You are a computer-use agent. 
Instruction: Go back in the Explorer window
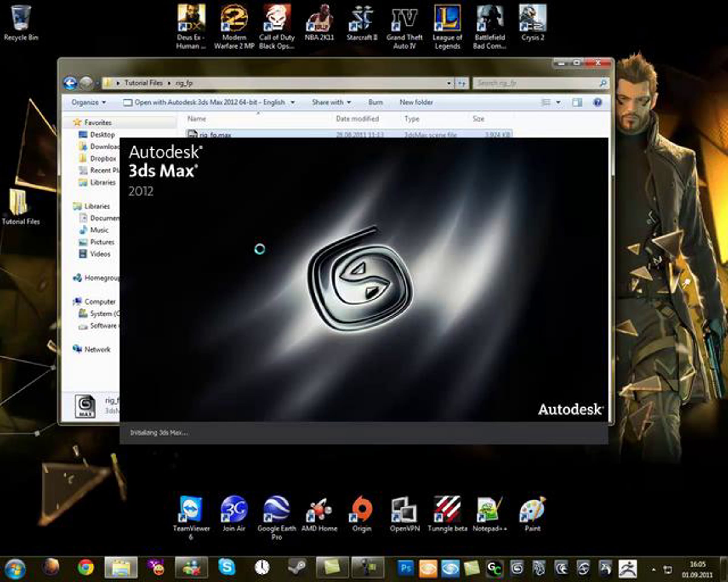[x=70, y=83]
